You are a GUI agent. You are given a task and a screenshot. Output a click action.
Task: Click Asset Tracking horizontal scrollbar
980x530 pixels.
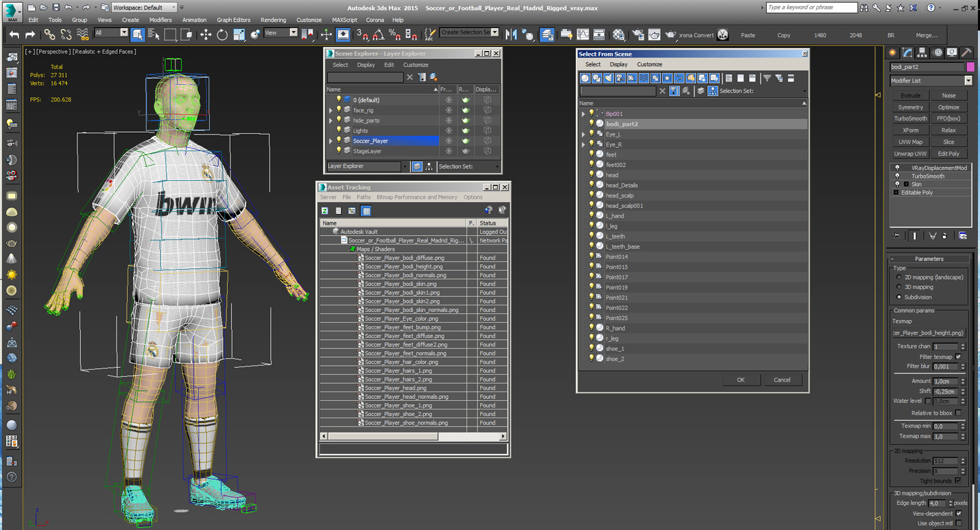(x=413, y=436)
